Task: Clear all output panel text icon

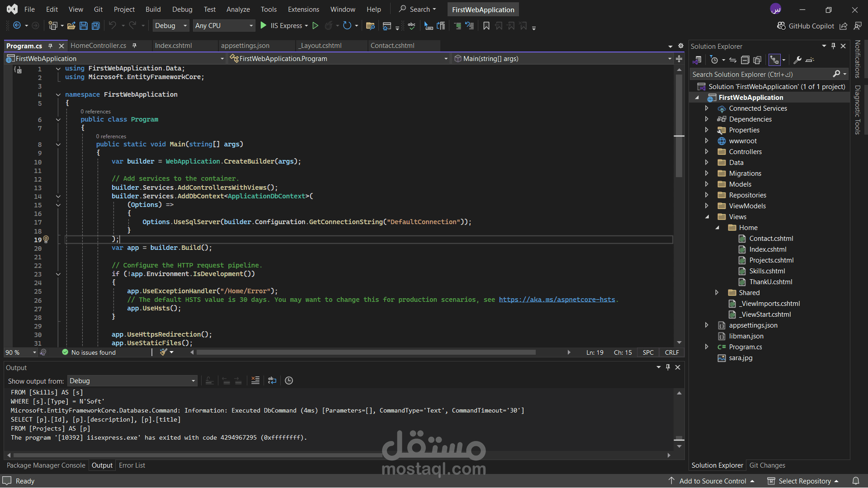Action: pyautogui.click(x=255, y=380)
